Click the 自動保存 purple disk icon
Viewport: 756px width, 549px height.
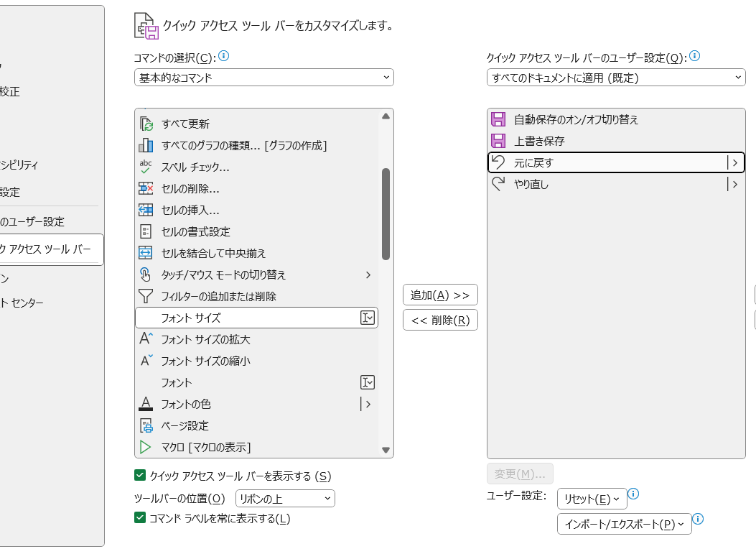click(498, 119)
